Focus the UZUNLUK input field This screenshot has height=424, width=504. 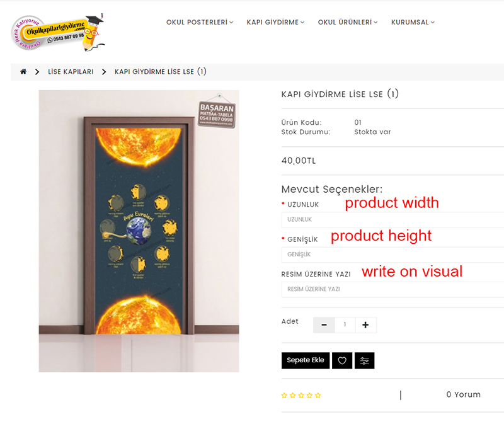click(x=392, y=220)
